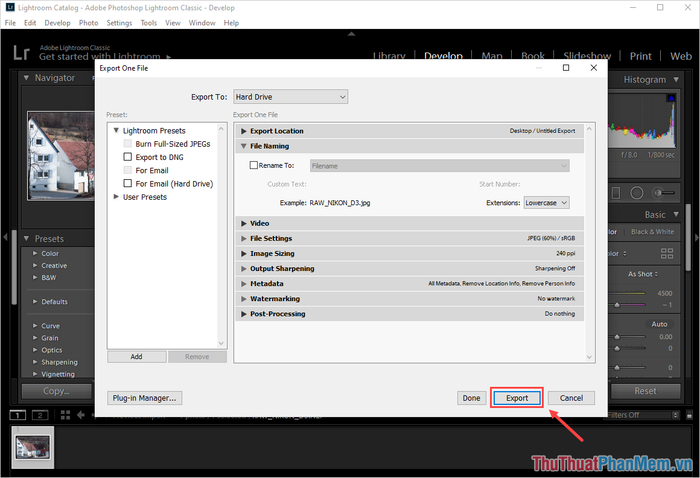Hide the right panel arrow

[696, 238]
